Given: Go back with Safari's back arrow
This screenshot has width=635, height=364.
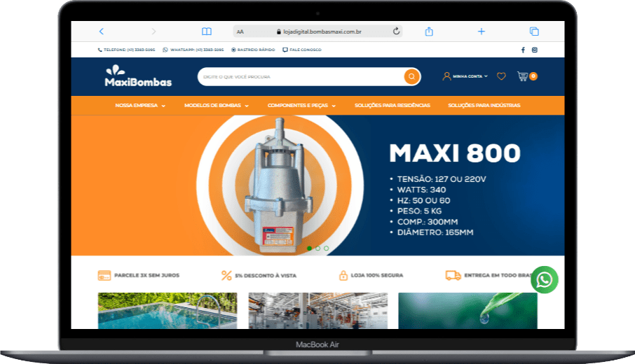Looking at the screenshot, I should pyautogui.click(x=102, y=31).
